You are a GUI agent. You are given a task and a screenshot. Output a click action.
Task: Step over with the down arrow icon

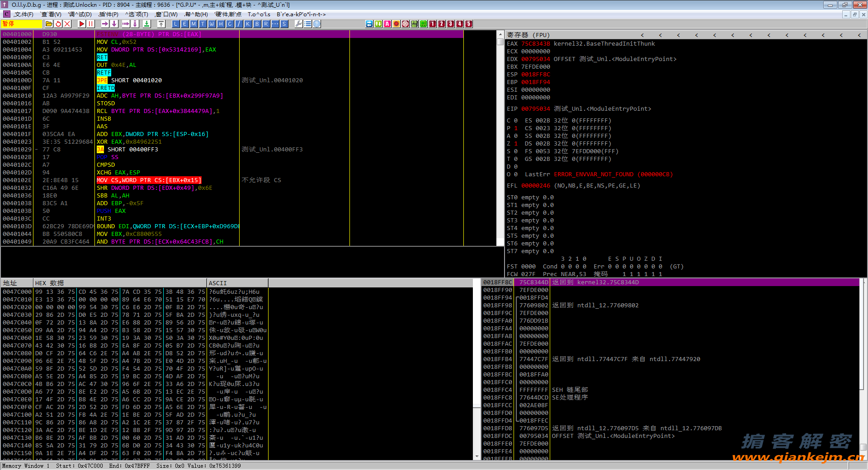point(114,24)
